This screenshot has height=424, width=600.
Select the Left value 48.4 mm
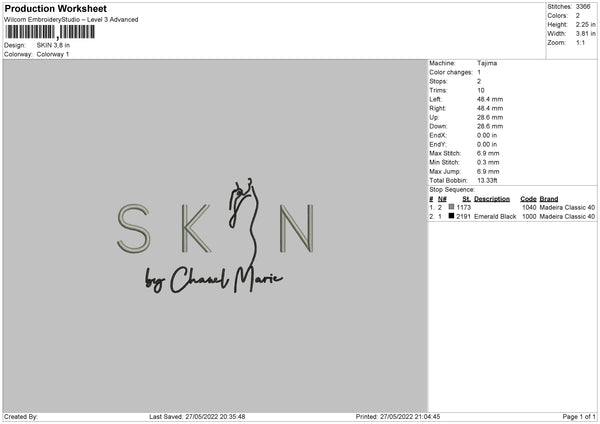click(x=490, y=99)
